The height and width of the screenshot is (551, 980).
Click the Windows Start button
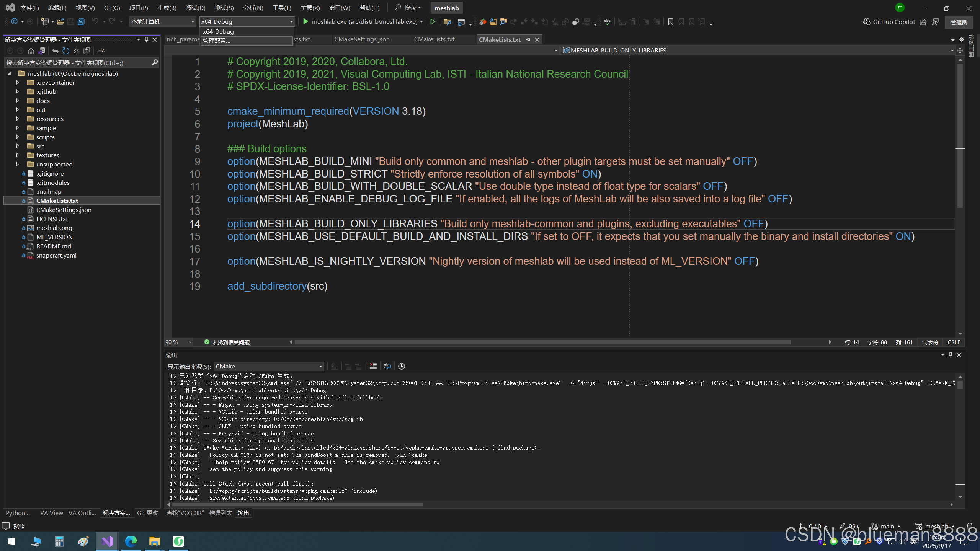pos(11,541)
